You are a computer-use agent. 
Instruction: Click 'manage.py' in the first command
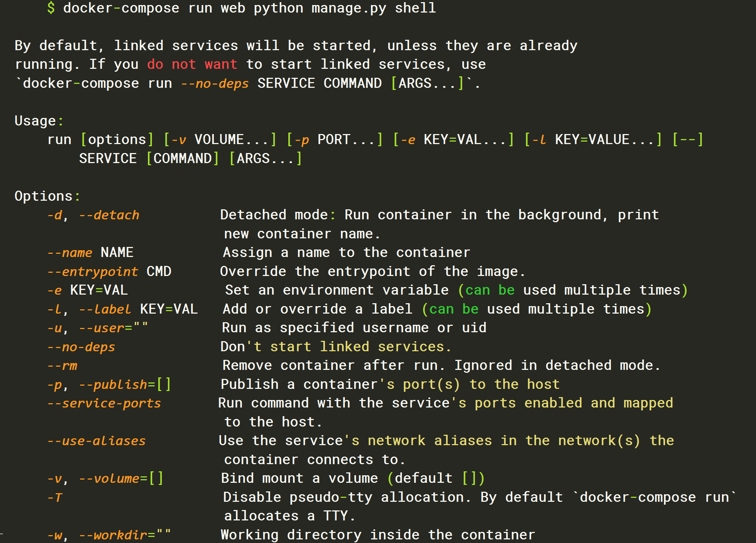(x=348, y=8)
